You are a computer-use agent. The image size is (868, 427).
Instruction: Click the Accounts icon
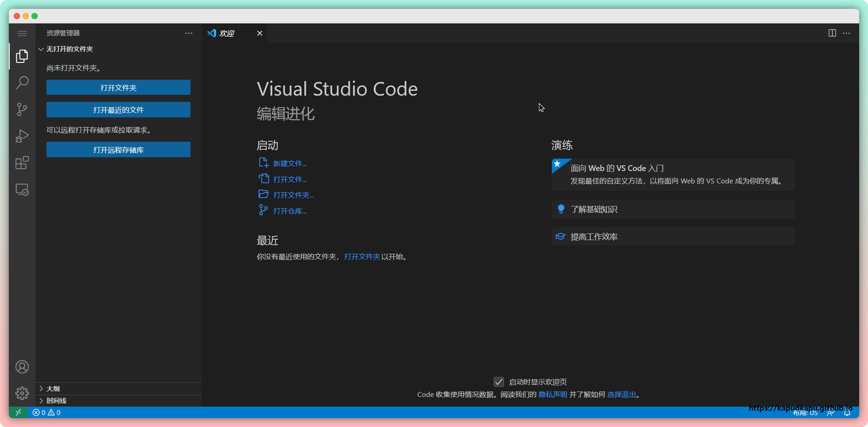click(22, 367)
